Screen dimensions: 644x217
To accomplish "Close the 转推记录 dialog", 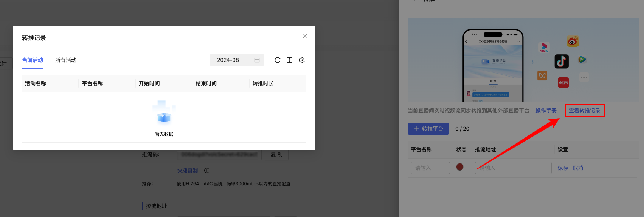I will pyautogui.click(x=305, y=36).
